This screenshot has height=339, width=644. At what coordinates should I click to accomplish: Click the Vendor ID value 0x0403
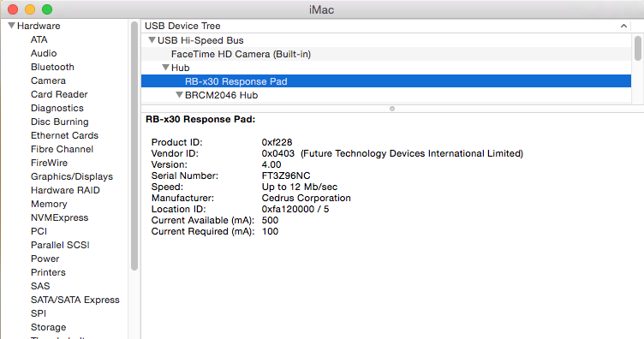[278, 153]
